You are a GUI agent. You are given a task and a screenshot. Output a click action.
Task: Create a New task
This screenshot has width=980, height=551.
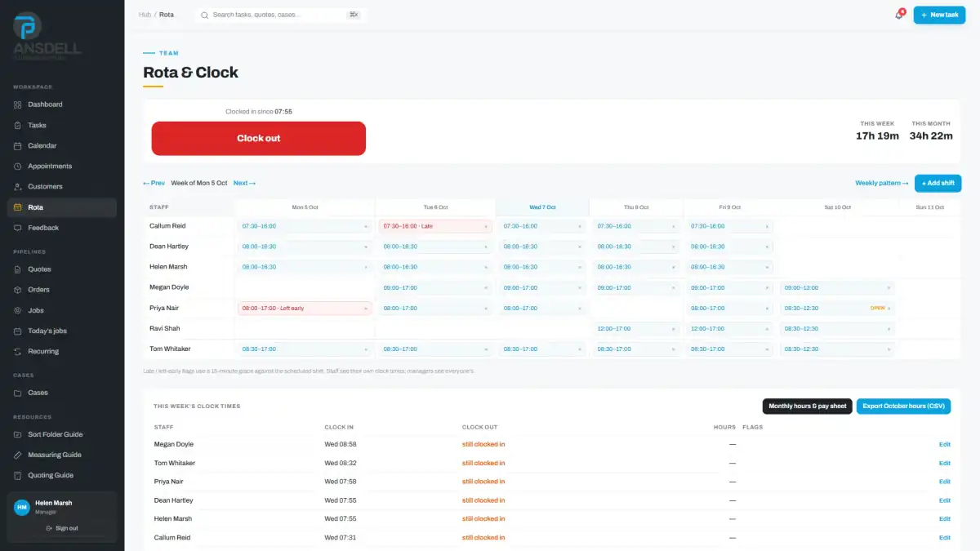coord(939,15)
